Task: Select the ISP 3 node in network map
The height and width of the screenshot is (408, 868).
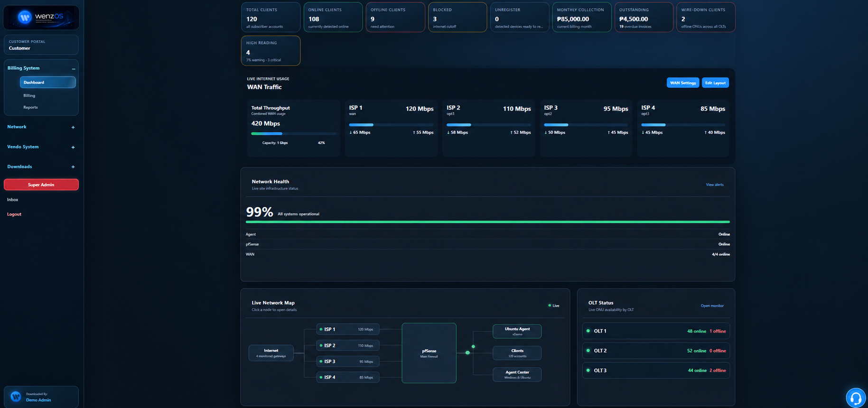Action: click(348, 362)
